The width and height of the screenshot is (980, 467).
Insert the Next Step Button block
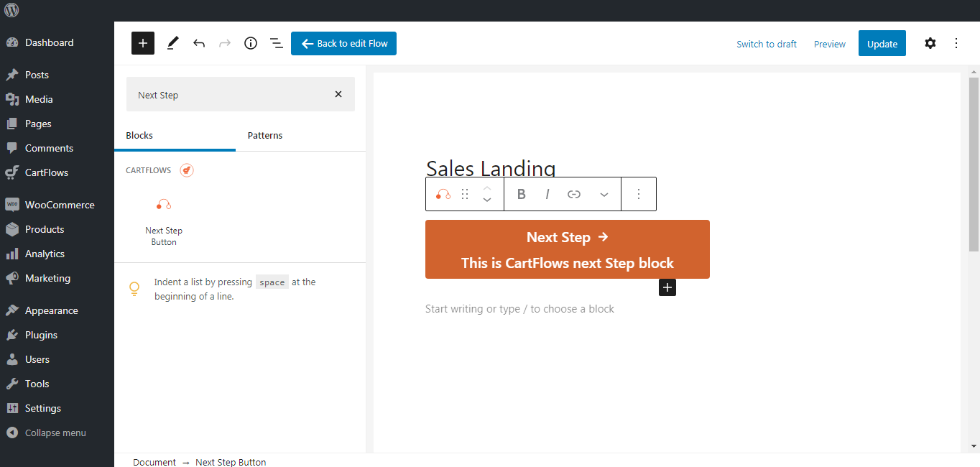pyautogui.click(x=164, y=222)
